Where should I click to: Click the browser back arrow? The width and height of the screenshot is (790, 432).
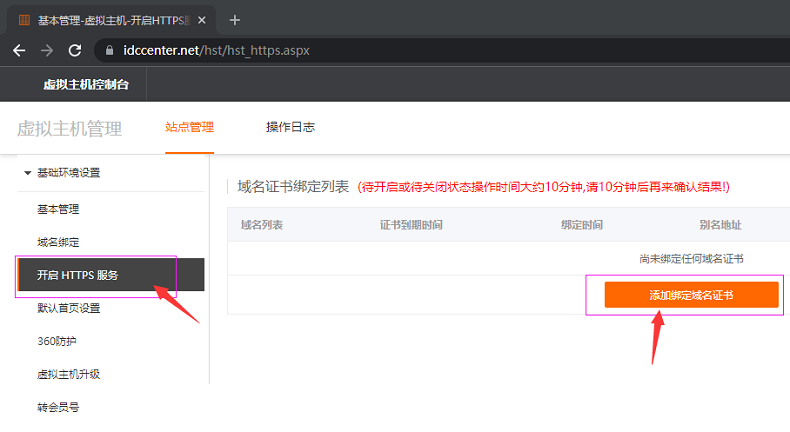tap(19, 50)
